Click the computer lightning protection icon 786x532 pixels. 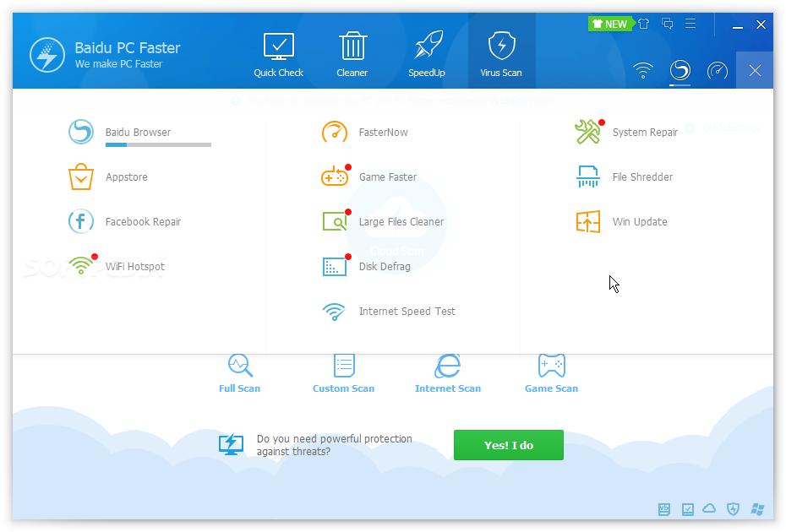click(231, 444)
